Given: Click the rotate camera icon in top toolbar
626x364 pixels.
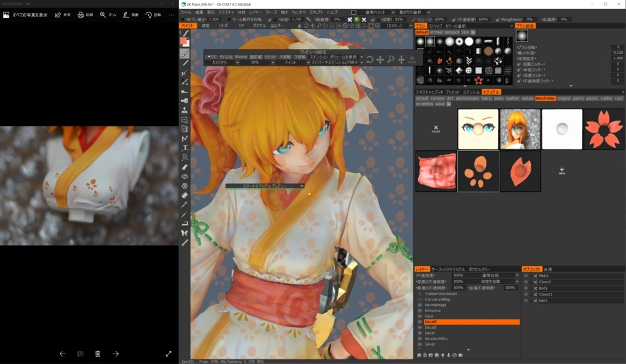Looking at the screenshot, I should pos(306,26).
